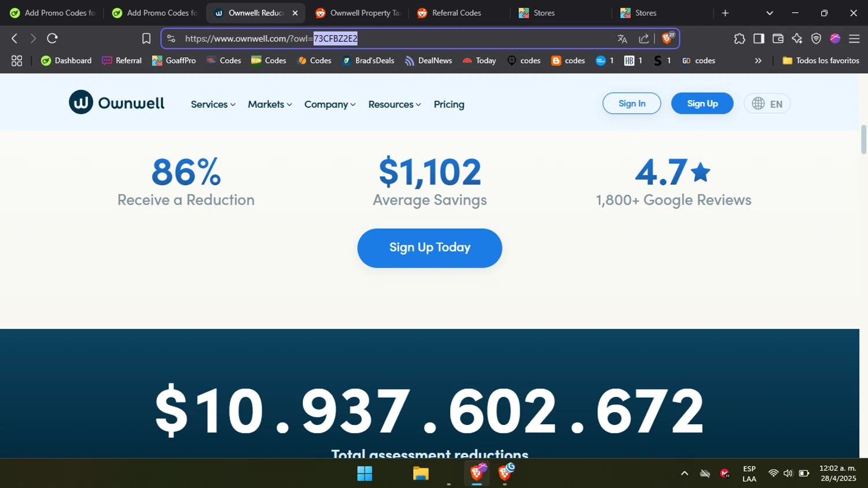Open the browser hamburger menu
This screenshot has height=488, width=868.
(x=854, y=38)
